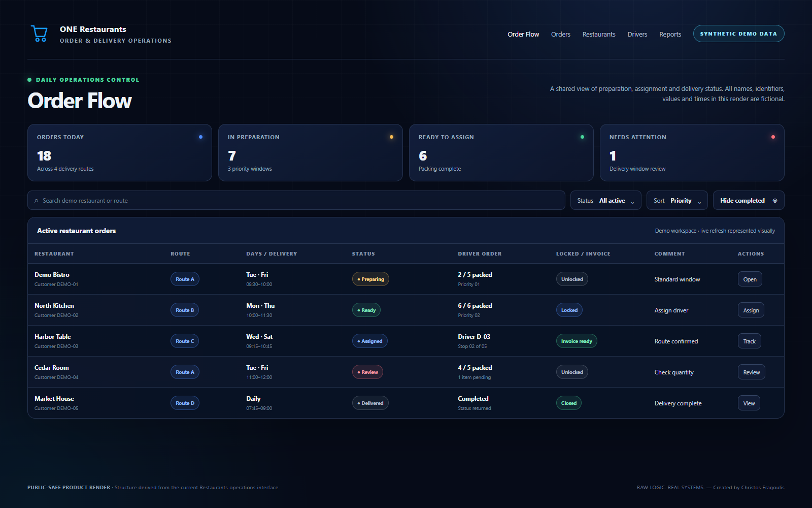812x508 pixels.
Task: Click the red dot on Needs Attention card
Action: (x=773, y=137)
